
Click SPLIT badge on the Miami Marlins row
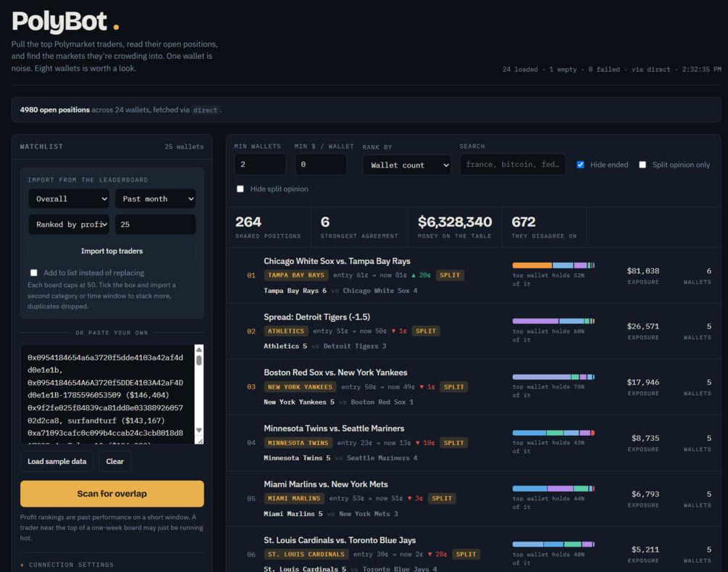[x=442, y=499]
